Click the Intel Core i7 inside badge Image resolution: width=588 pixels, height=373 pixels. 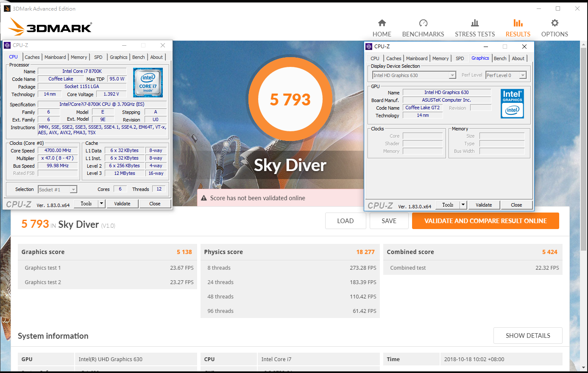click(x=148, y=83)
